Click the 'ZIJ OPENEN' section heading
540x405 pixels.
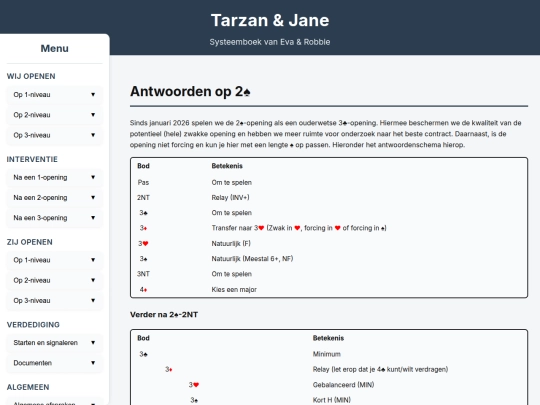[x=30, y=242]
